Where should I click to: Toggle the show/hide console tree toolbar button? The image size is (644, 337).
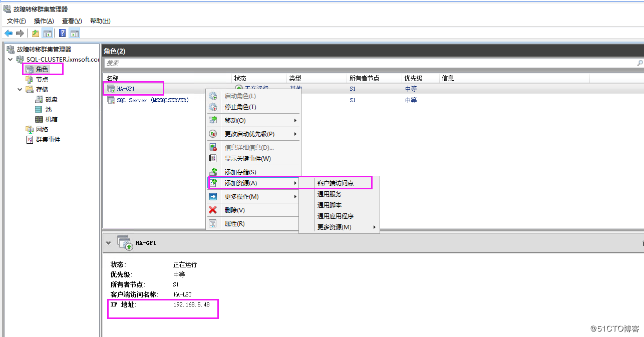click(47, 33)
